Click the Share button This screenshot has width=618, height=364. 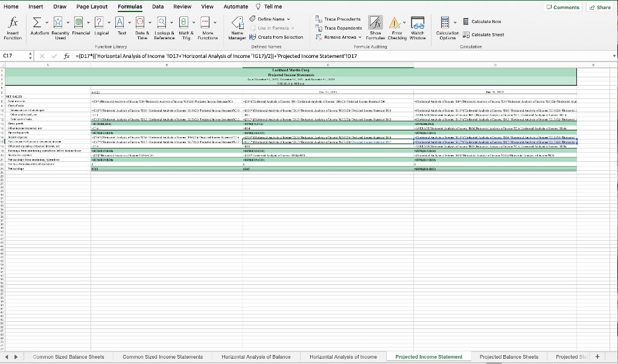tap(599, 6)
